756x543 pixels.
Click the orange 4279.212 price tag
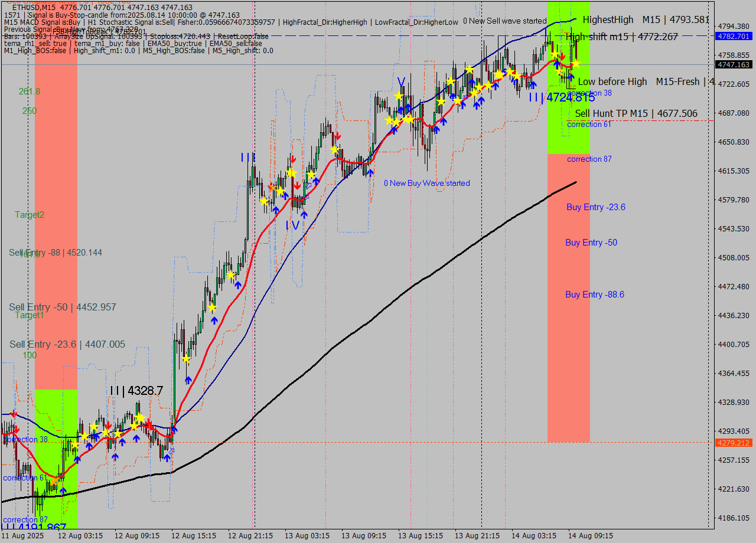[x=733, y=443]
